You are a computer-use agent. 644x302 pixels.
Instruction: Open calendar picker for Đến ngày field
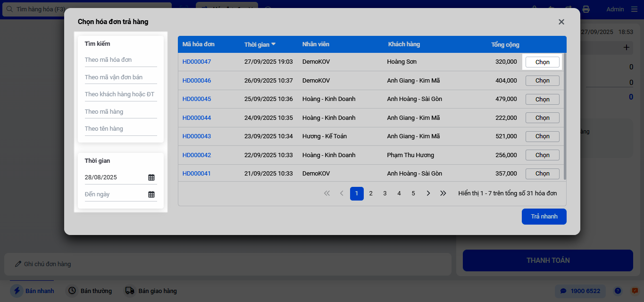pos(151,194)
